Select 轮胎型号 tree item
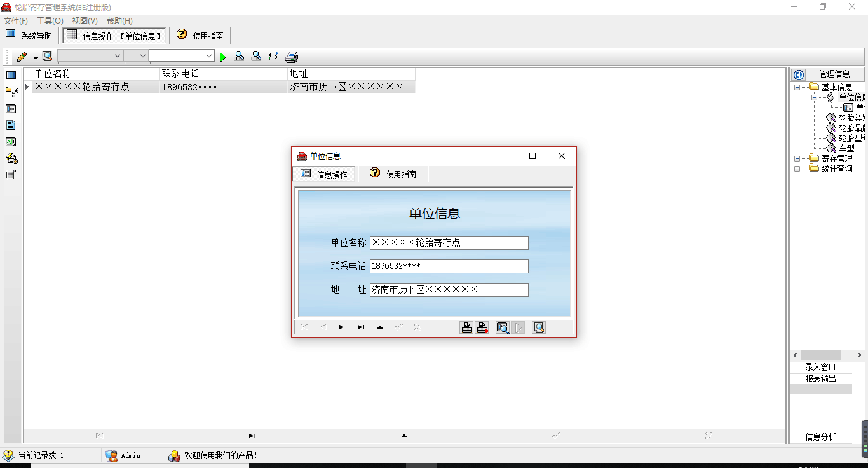The height and width of the screenshot is (468, 868). tap(851, 138)
